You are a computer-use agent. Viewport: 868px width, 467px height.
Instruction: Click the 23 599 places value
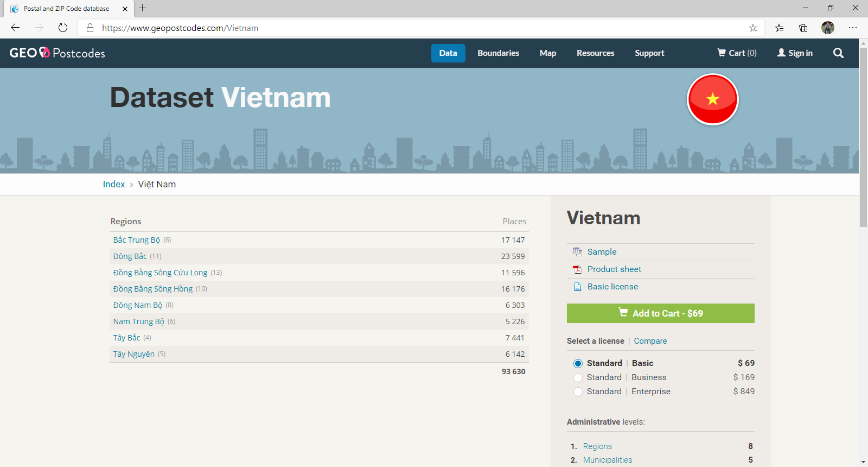point(513,256)
